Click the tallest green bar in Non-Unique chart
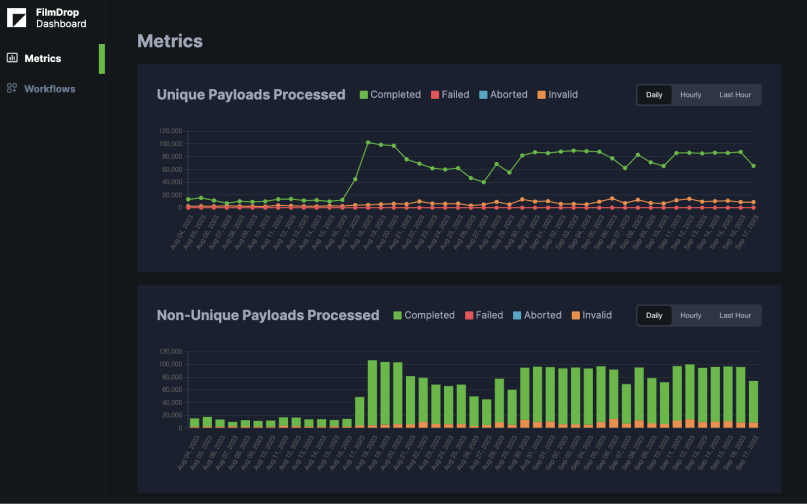 pos(372,392)
